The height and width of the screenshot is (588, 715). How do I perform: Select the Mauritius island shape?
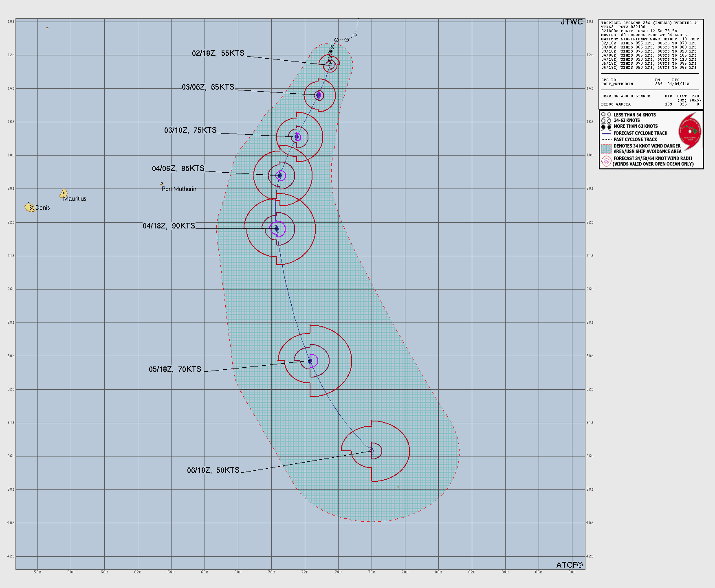click(x=64, y=193)
